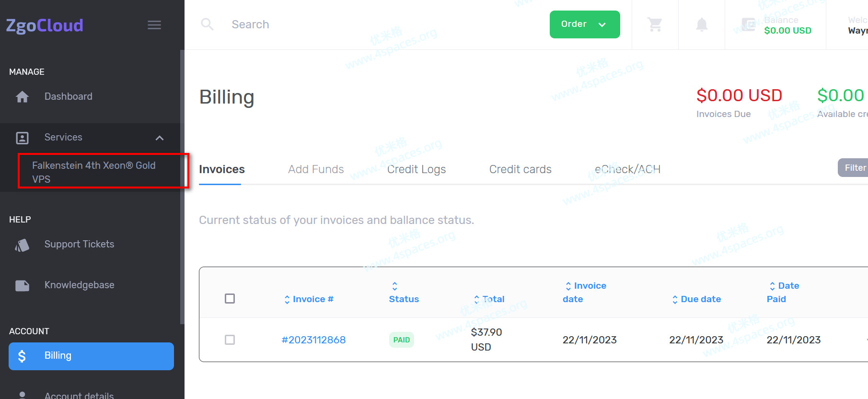Tick the select-all invoices checkbox
The height and width of the screenshot is (399, 868).
(x=230, y=299)
